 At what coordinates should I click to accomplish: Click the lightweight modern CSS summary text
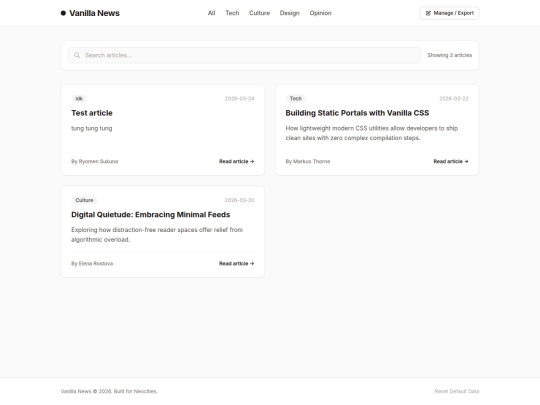372,133
